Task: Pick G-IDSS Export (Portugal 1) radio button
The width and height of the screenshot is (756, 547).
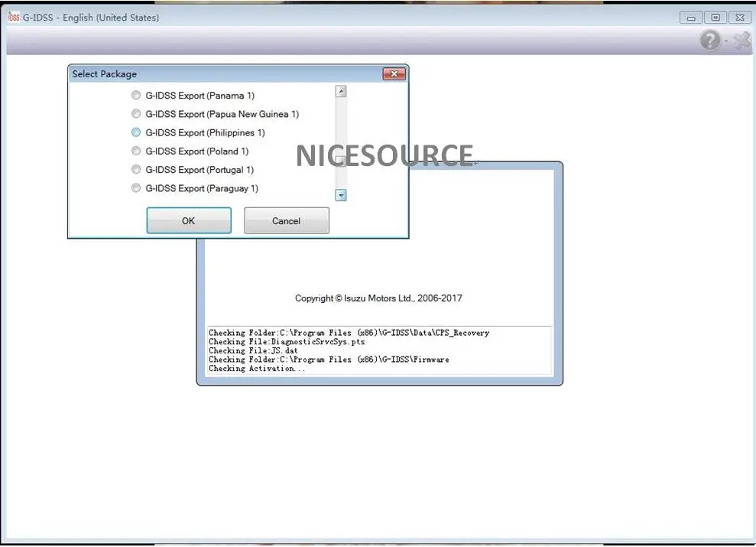Action: pos(136,169)
